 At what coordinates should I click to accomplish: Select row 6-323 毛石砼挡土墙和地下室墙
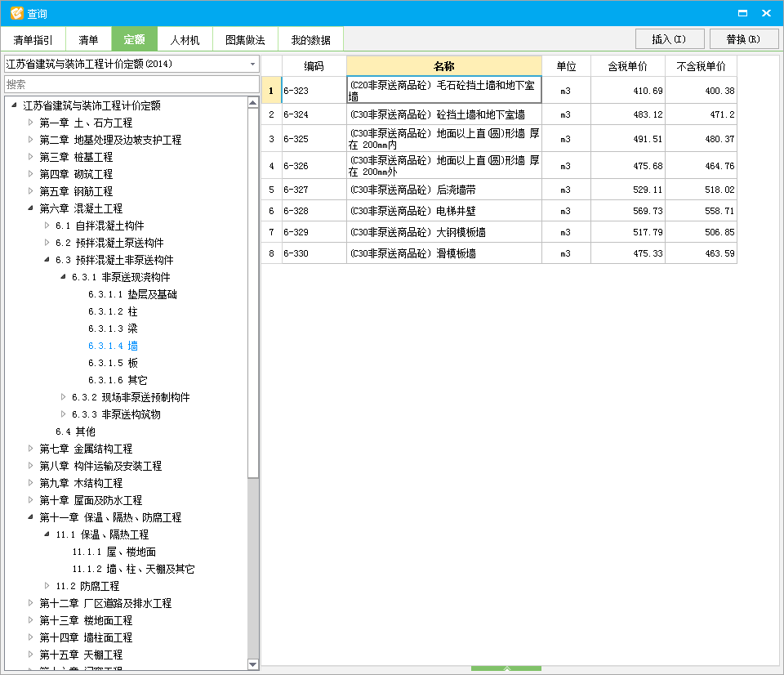(x=499, y=91)
